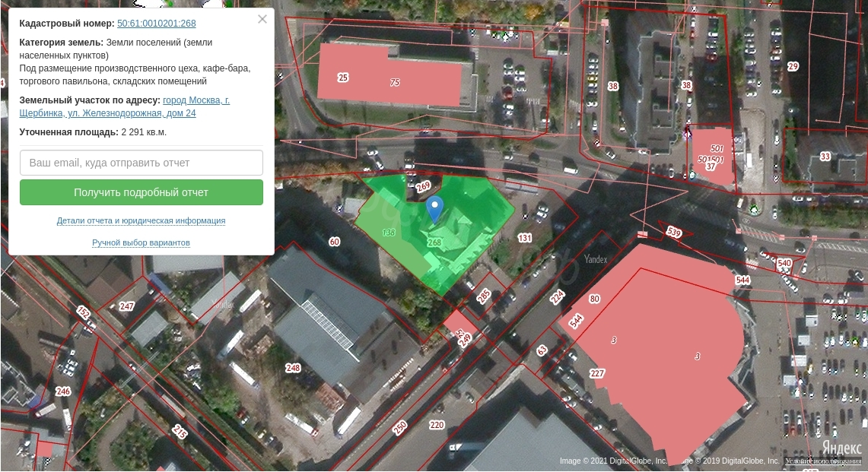The height and width of the screenshot is (472, 868).
Task: Select parcel label 138 in green area
Action: click(x=389, y=233)
